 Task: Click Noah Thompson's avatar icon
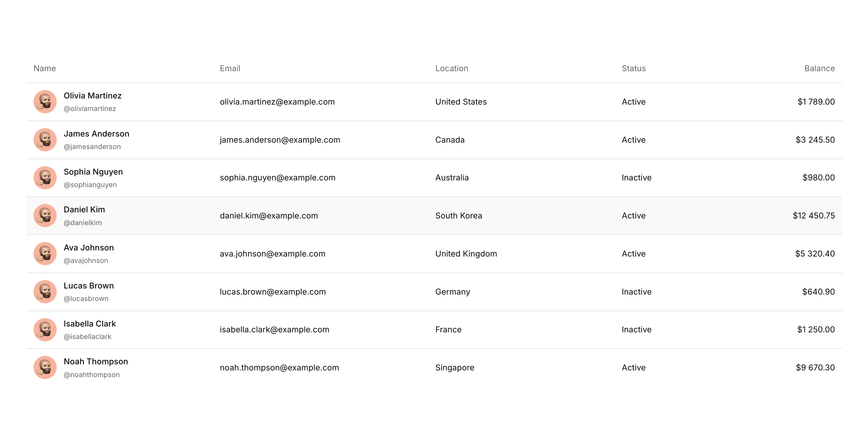point(45,367)
